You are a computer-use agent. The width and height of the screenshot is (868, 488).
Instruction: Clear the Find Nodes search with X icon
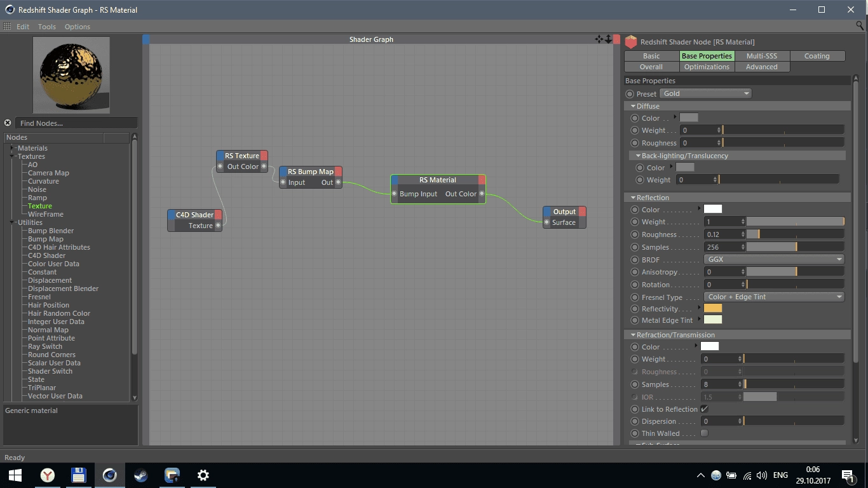pyautogui.click(x=8, y=123)
